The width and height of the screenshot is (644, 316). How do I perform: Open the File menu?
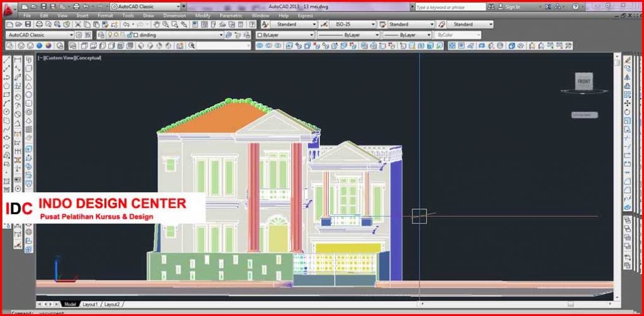point(27,16)
